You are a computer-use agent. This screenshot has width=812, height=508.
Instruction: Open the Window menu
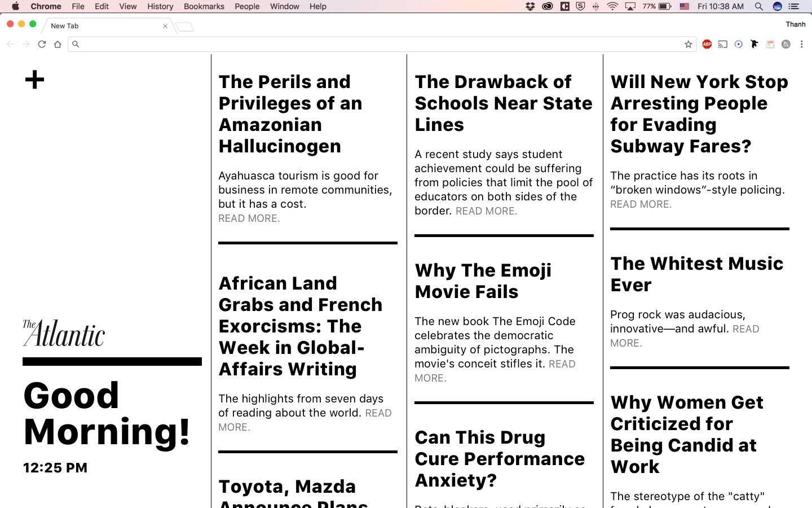coord(284,6)
